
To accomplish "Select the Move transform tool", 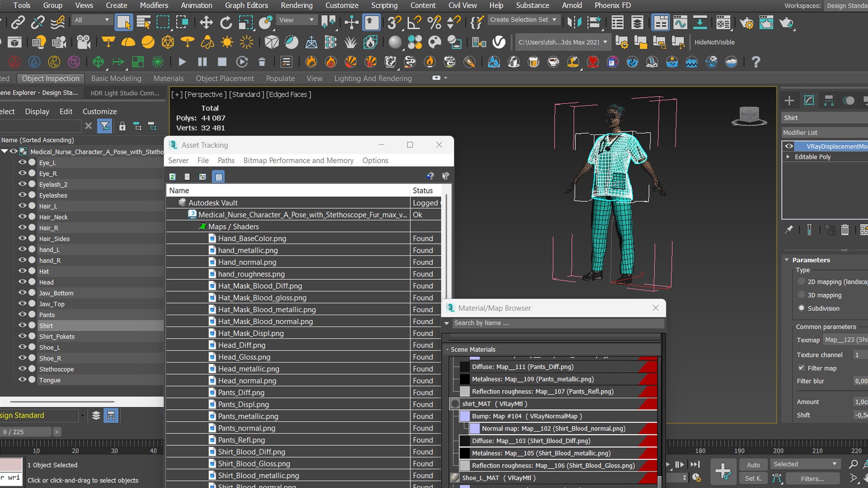I will coord(206,22).
